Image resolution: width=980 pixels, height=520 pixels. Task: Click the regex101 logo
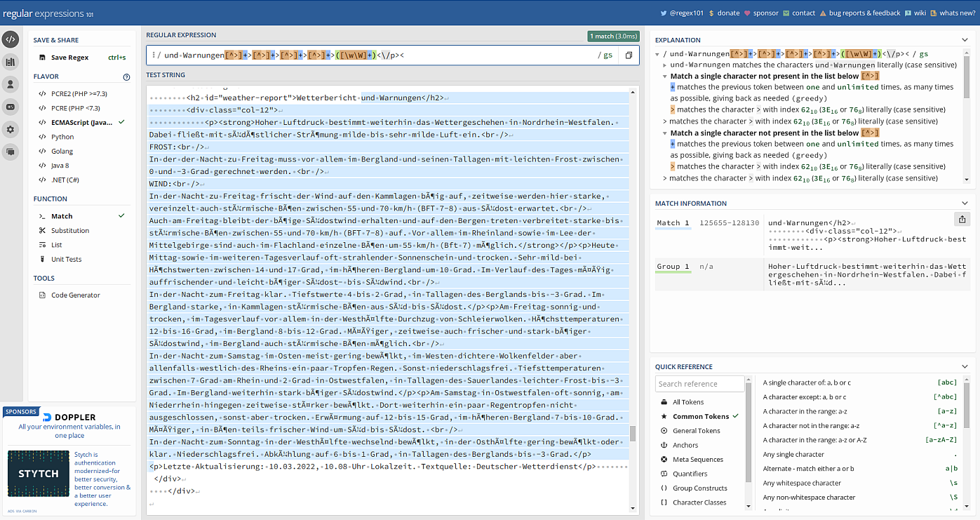(47, 13)
